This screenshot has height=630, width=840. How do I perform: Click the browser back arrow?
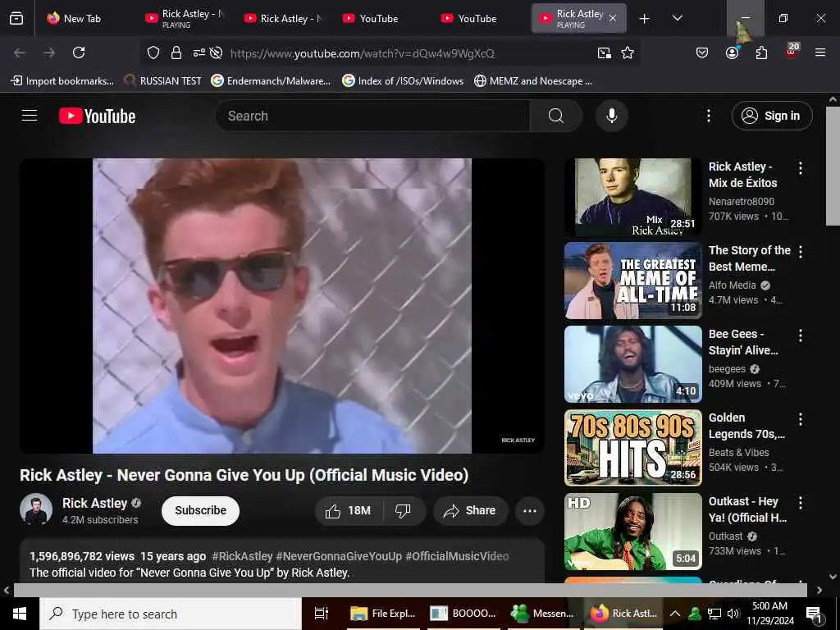(x=20, y=52)
